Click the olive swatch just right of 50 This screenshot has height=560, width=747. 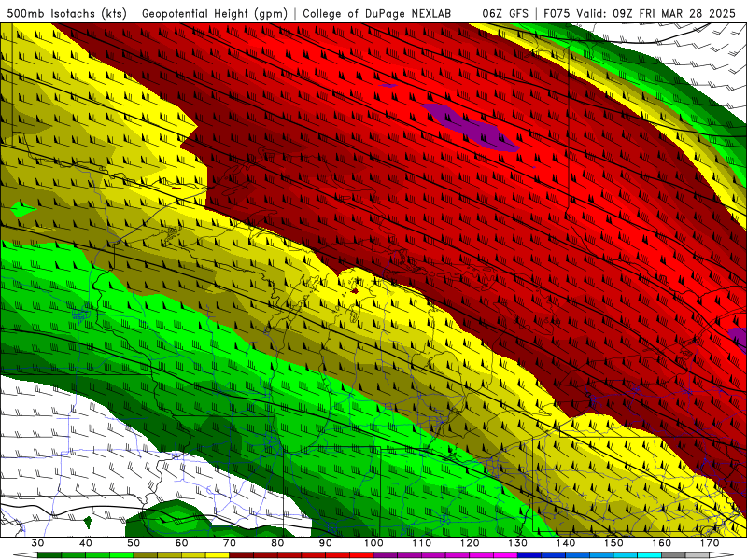point(146,555)
